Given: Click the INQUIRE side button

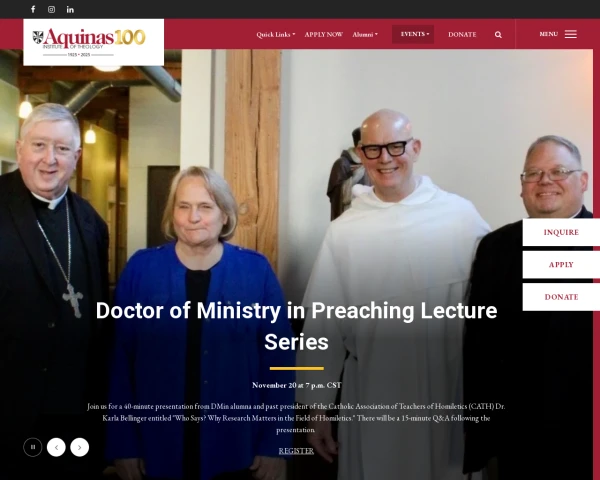Looking at the screenshot, I should click(561, 232).
